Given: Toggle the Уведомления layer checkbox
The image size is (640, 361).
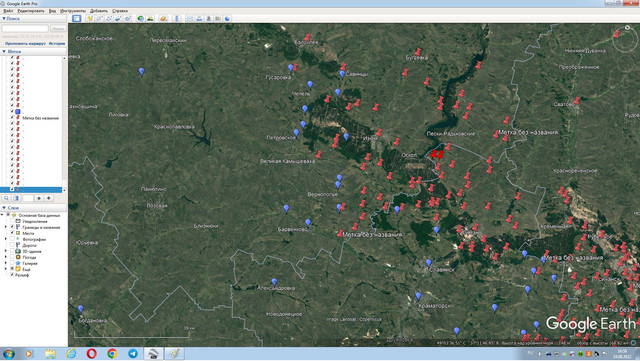Looking at the screenshot, I should point(12,221).
